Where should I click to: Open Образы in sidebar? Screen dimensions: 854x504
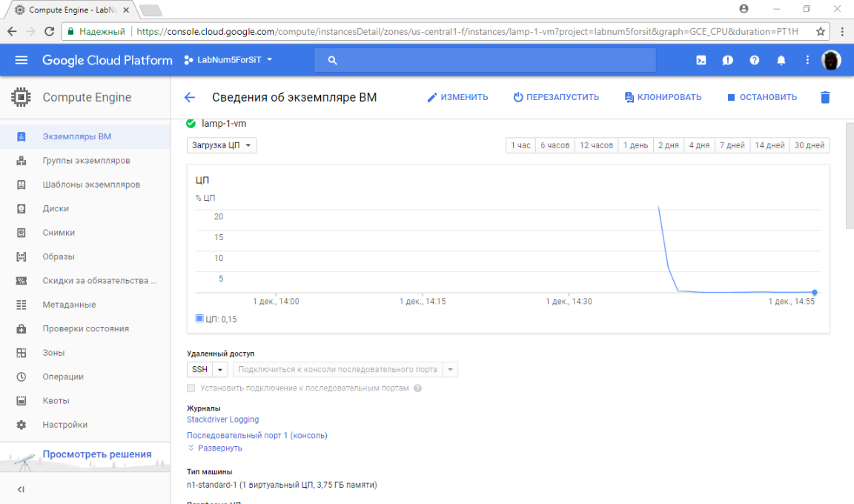tap(85, 256)
